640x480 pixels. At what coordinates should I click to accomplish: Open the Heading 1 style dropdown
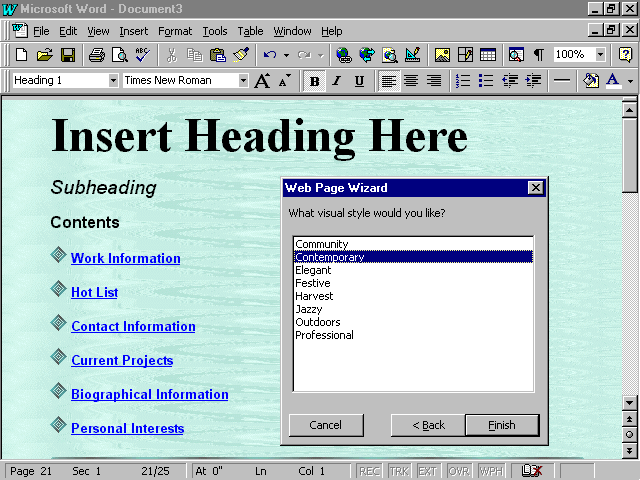[x=113, y=80]
